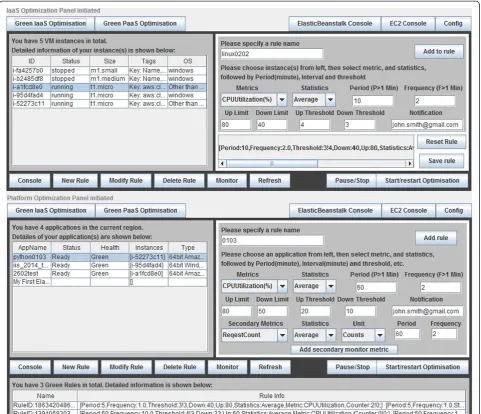Focus IaaS Notification email field
481x414 pixels.
[x=427, y=125]
